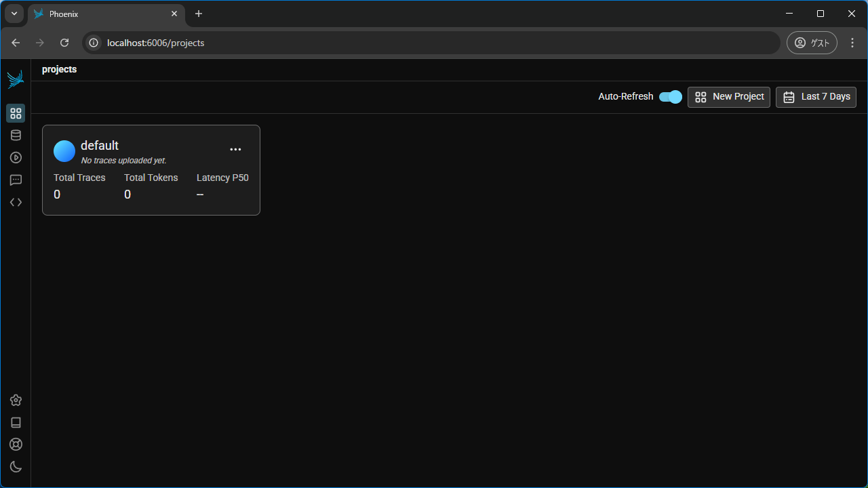Open a new browser tab with plus
Viewport: 868px width, 488px height.
click(x=199, y=14)
